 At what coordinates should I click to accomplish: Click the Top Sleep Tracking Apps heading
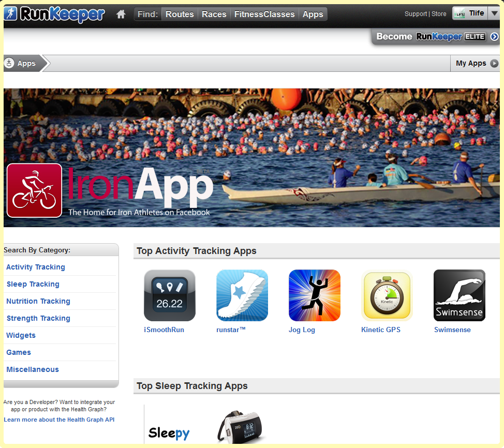[x=192, y=385]
